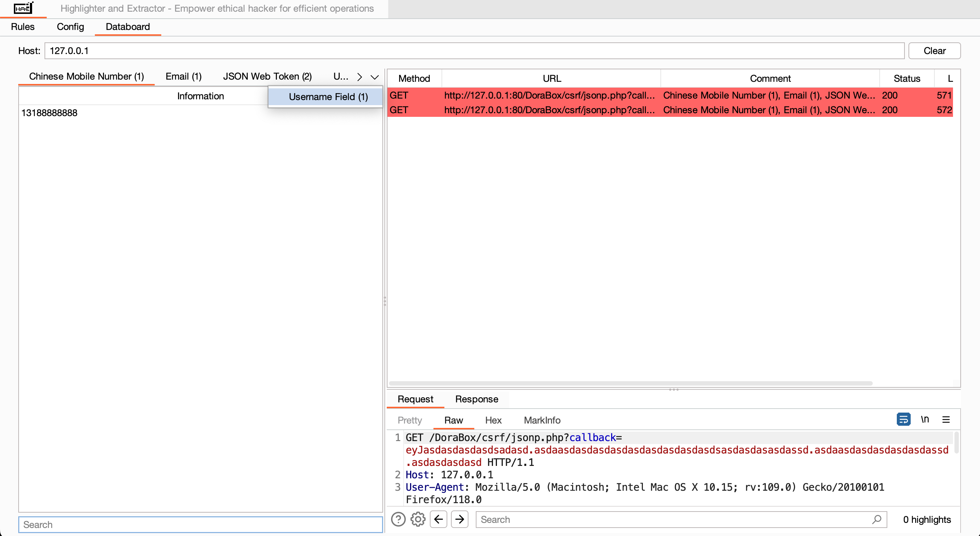Open the editor hamburger menu icon

[946, 420]
